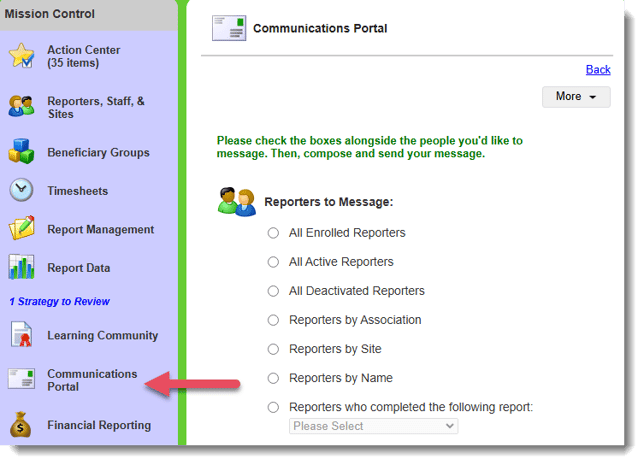Image resolution: width=644 pixels, height=465 pixels.
Task: Click the Report Data bar chart icon
Action: 22,268
